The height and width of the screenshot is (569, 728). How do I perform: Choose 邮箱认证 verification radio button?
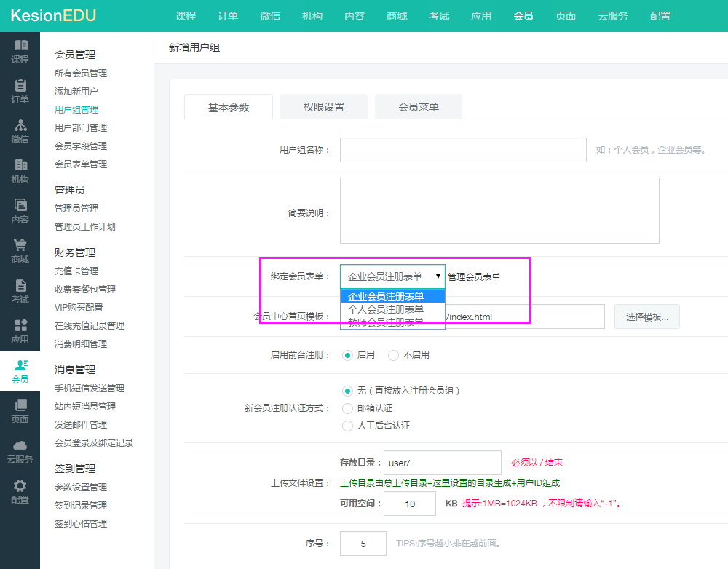(347, 408)
